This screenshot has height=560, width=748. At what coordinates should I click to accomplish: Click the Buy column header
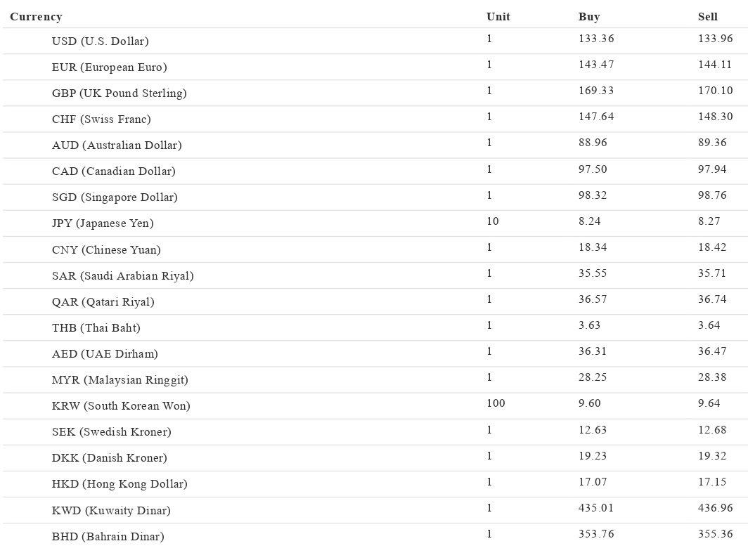(x=589, y=17)
